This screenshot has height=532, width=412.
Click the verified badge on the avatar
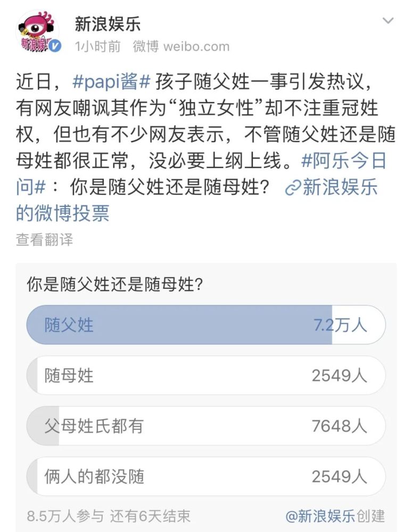coord(55,46)
